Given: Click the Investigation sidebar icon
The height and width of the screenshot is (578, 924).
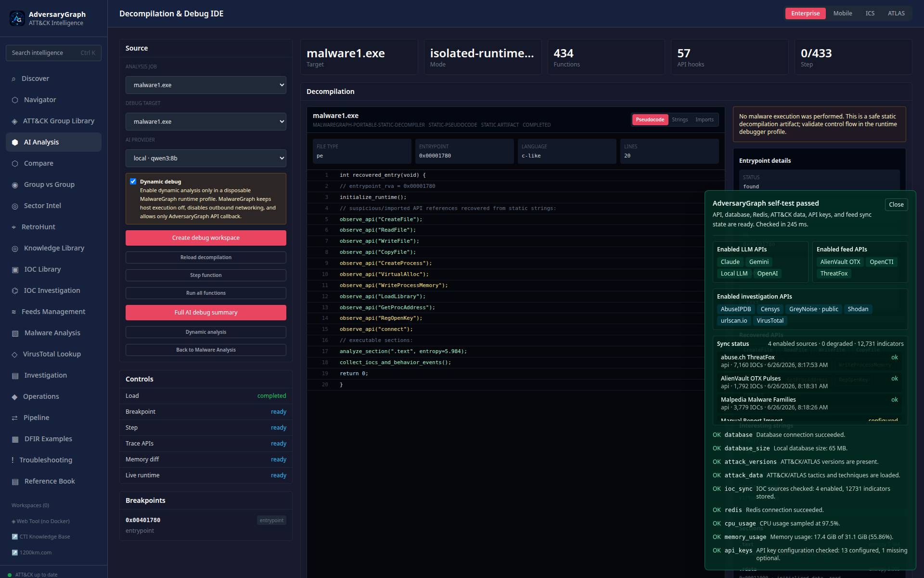Looking at the screenshot, I should pos(15,375).
